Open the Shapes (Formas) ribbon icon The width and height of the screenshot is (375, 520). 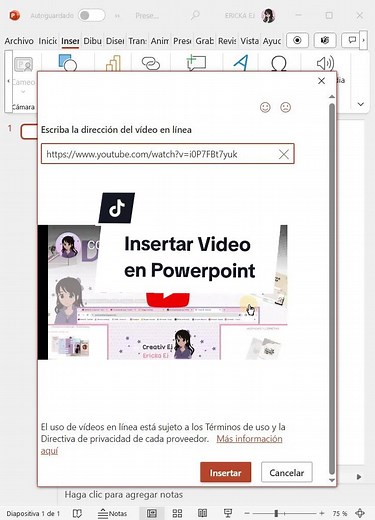68,63
